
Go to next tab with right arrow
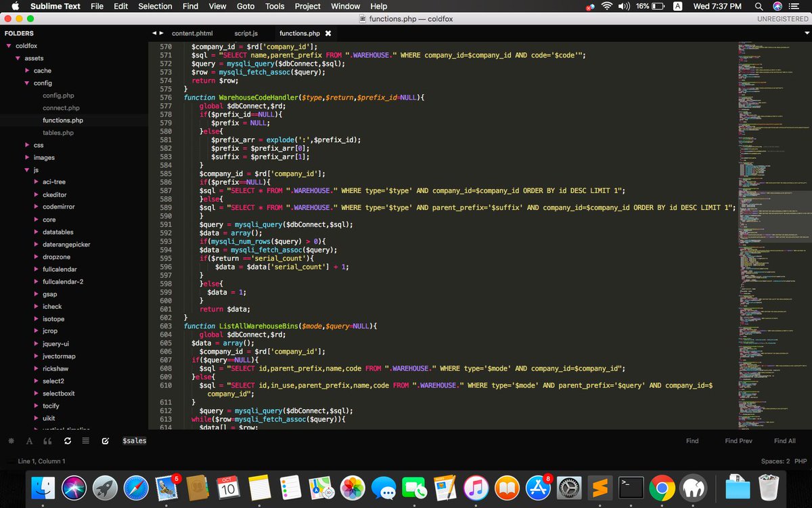click(161, 33)
